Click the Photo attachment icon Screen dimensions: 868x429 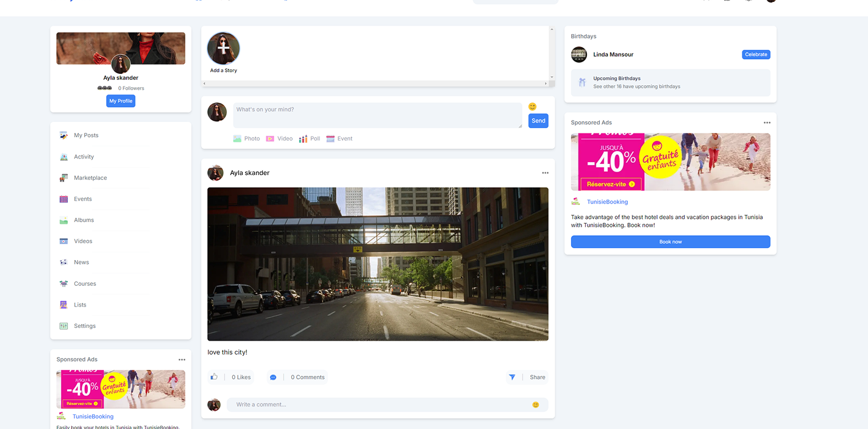(x=238, y=139)
